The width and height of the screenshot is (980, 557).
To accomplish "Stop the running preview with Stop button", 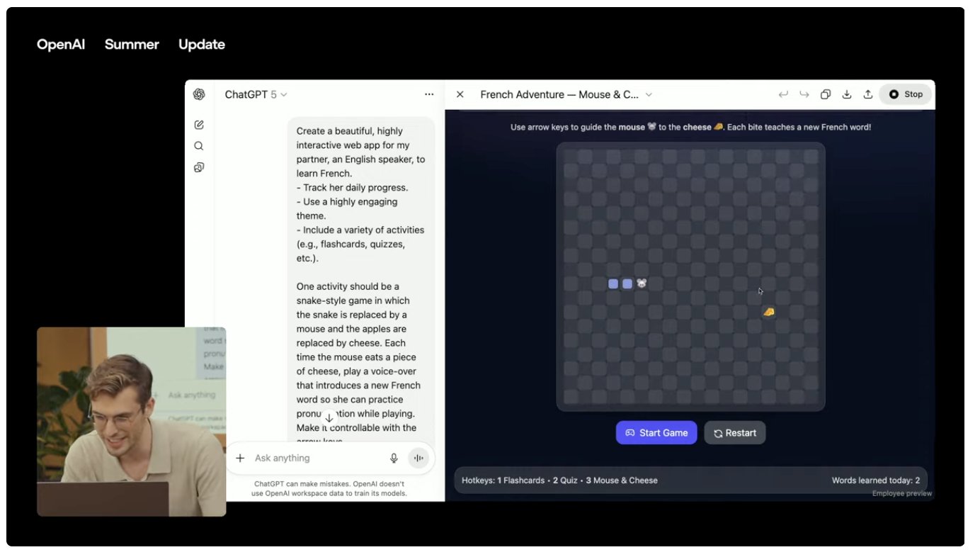I will tap(906, 94).
